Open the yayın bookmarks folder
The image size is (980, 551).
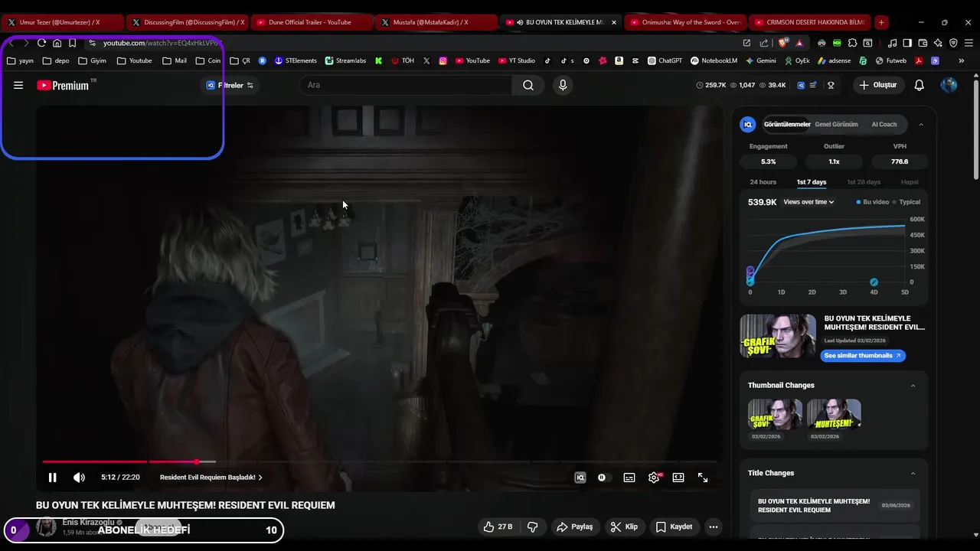(x=20, y=60)
